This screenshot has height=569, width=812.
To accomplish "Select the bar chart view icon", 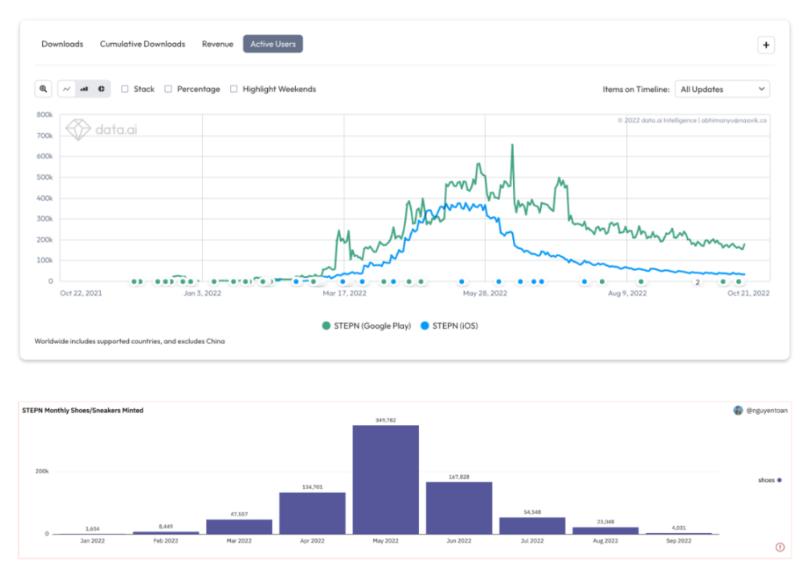I will pyautogui.click(x=84, y=89).
